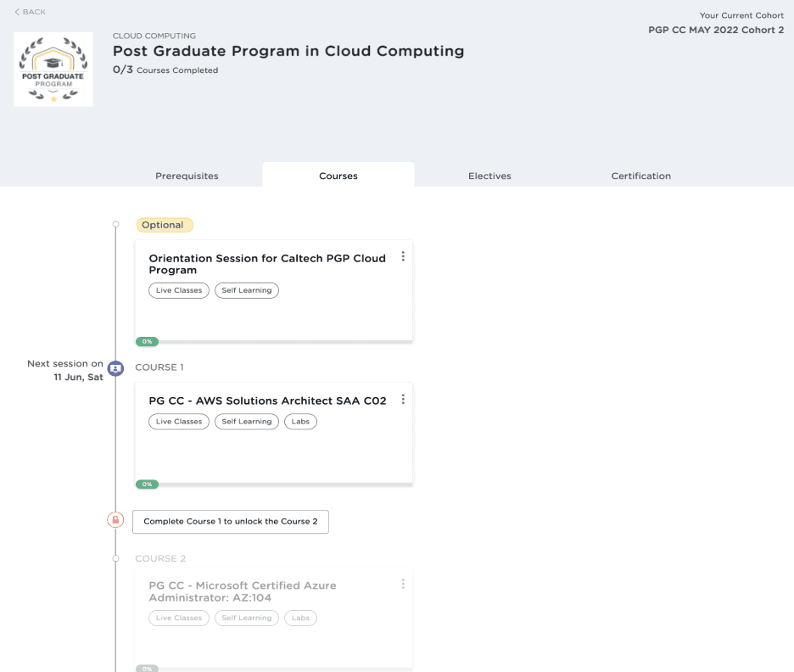Open kebab menu on Orientation Session card
This screenshot has width=794, height=672.
403,257
